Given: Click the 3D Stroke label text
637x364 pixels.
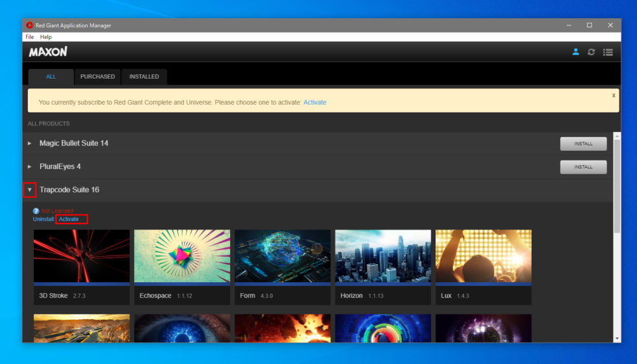Looking at the screenshot, I should 53,296.
